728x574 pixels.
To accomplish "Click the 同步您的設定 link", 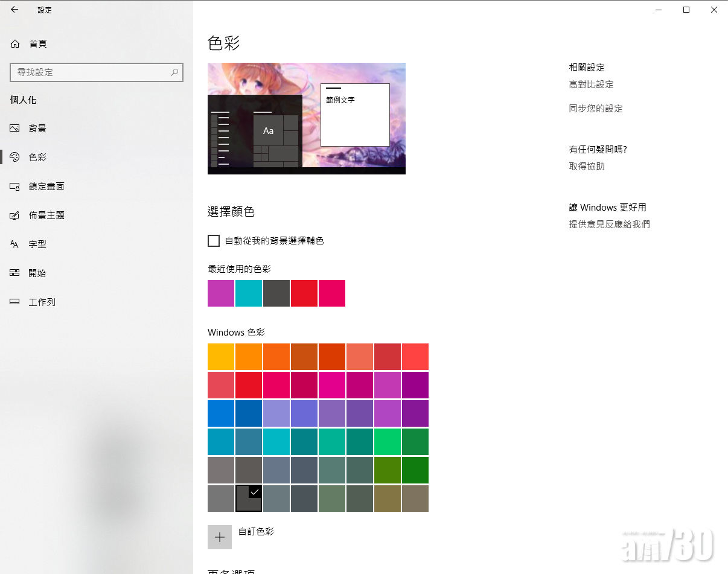I will 595,109.
